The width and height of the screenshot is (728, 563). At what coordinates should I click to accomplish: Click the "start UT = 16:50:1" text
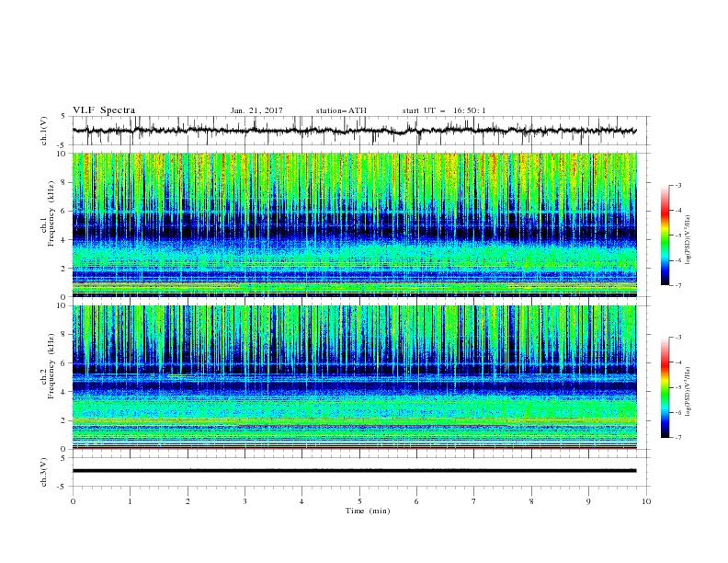(x=444, y=110)
